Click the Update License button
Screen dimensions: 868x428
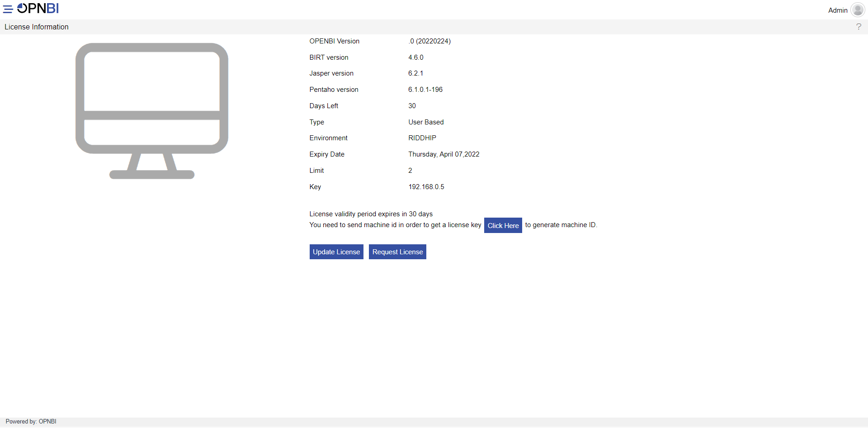[336, 252]
